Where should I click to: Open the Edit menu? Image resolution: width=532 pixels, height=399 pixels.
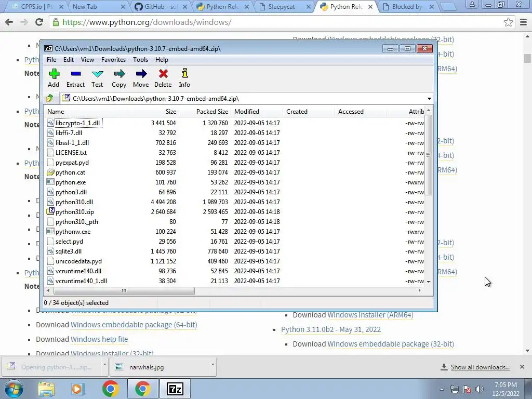point(69,60)
